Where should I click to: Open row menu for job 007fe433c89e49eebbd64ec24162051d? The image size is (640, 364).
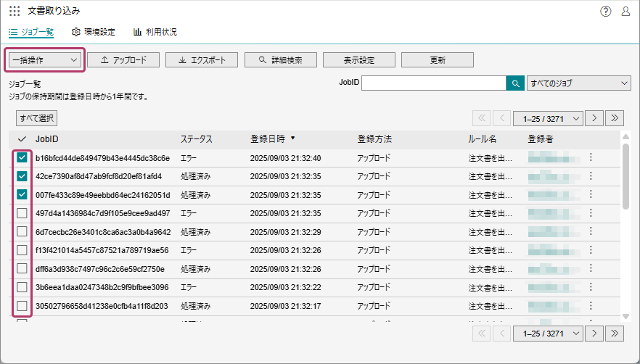tap(591, 194)
